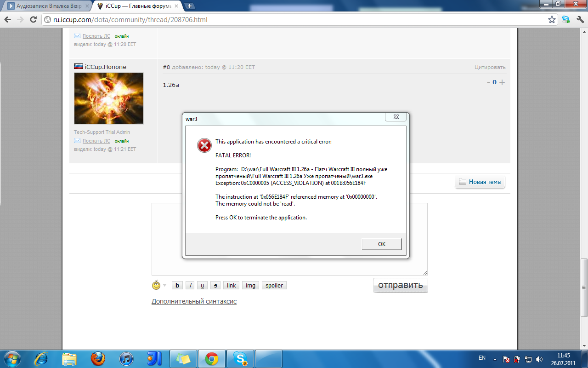
Task: Apply bold formatting with the b button
Action: [177, 285]
